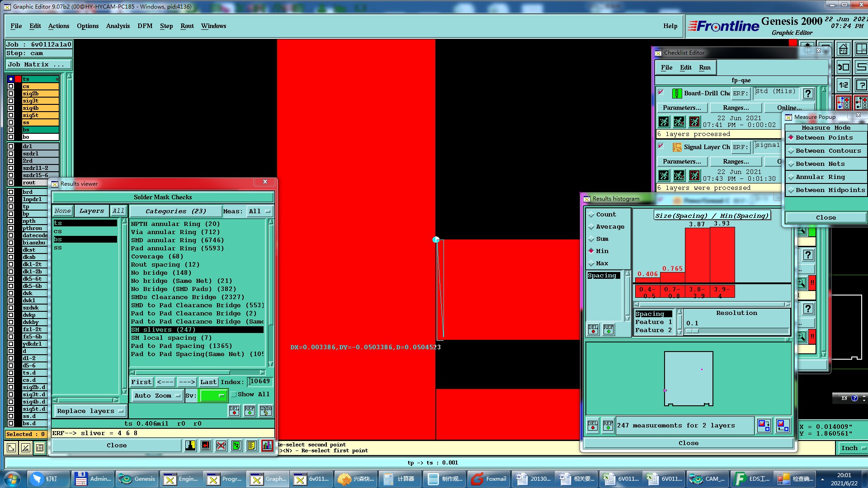Click the UNDO icon in Results viewer

pyautogui.click(x=265, y=410)
